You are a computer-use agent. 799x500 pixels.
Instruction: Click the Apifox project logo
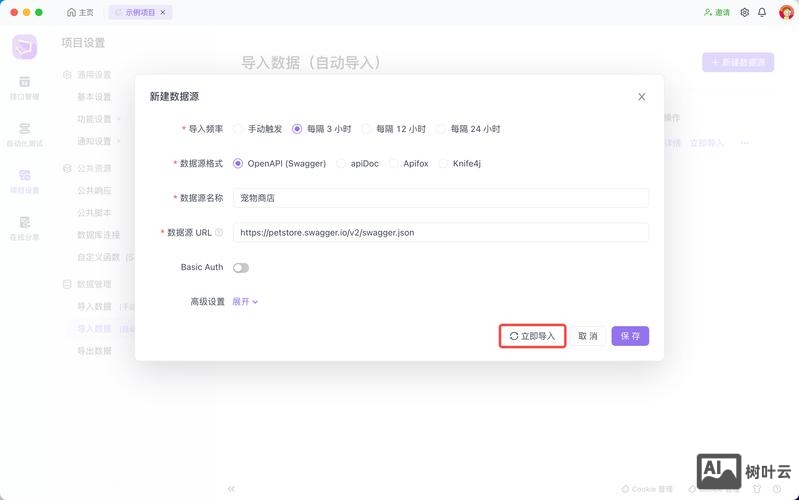[24, 47]
